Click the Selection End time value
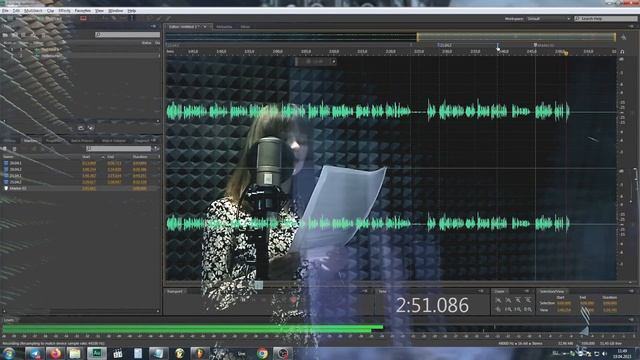 click(587, 303)
